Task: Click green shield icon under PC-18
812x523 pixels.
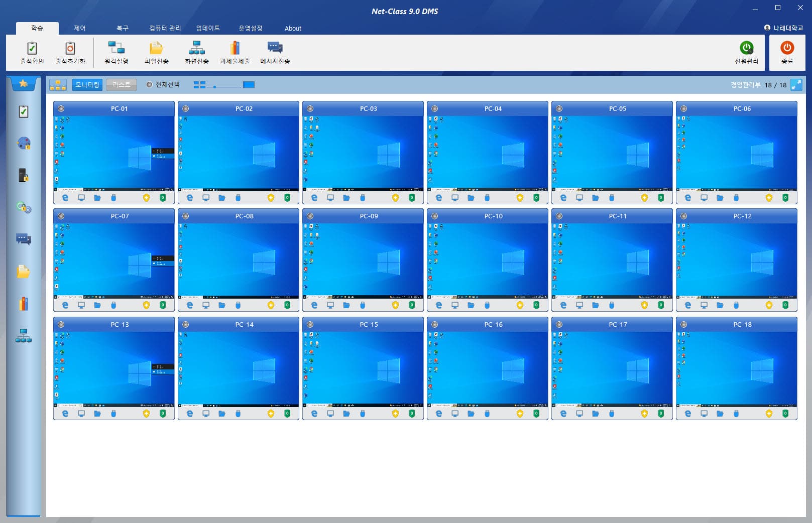Action: click(x=785, y=414)
